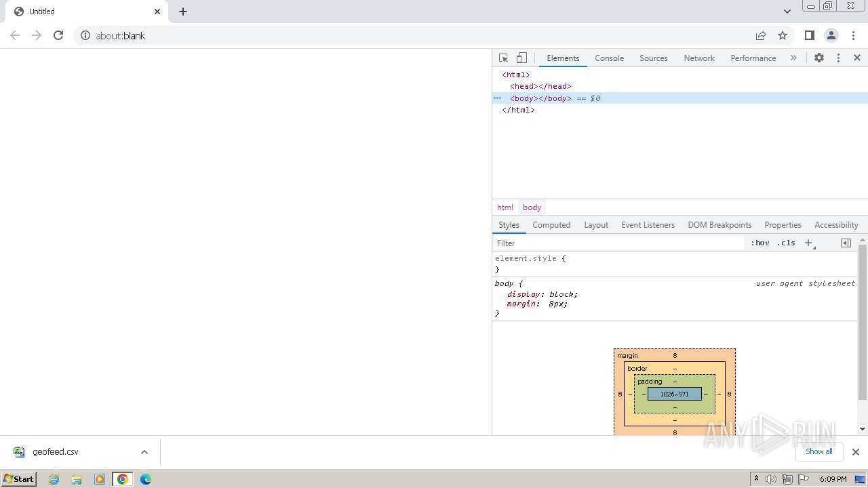The height and width of the screenshot is (488, 868).
Task: Click Show all downloads
Action: pyautogui.click(x=819, y=451)
